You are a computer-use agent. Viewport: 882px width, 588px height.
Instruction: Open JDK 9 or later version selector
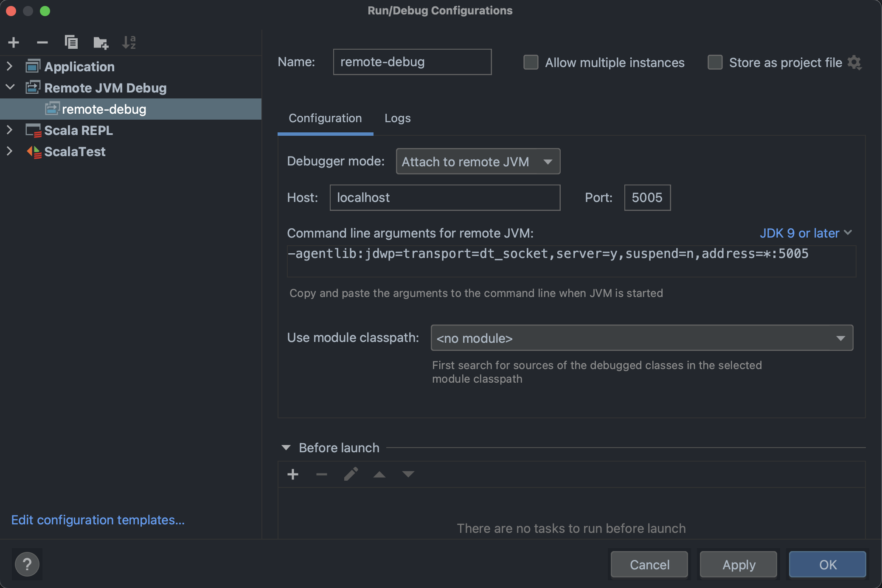805,233
